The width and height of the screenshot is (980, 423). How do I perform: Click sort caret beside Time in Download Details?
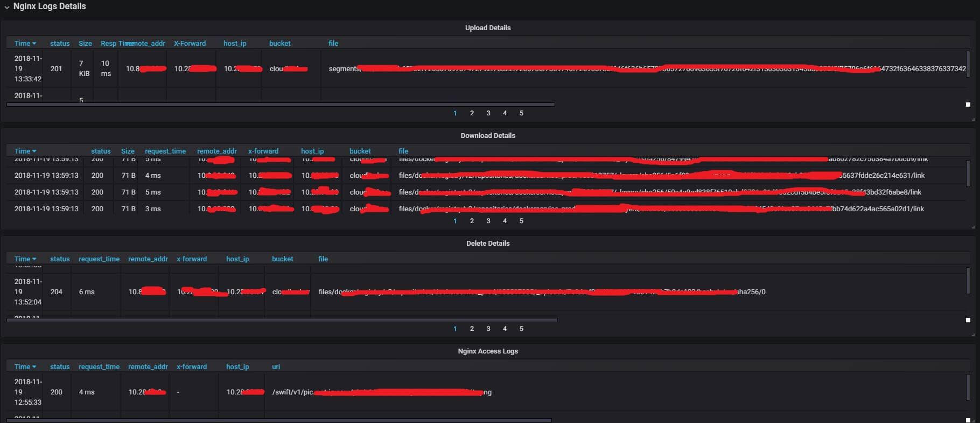click(34, 151)
